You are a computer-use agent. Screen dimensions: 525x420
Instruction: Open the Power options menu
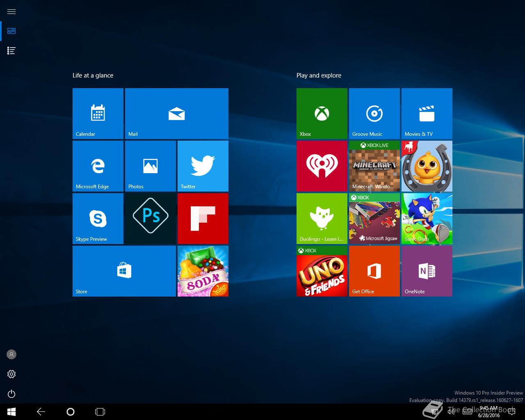[x=11, y=394]
